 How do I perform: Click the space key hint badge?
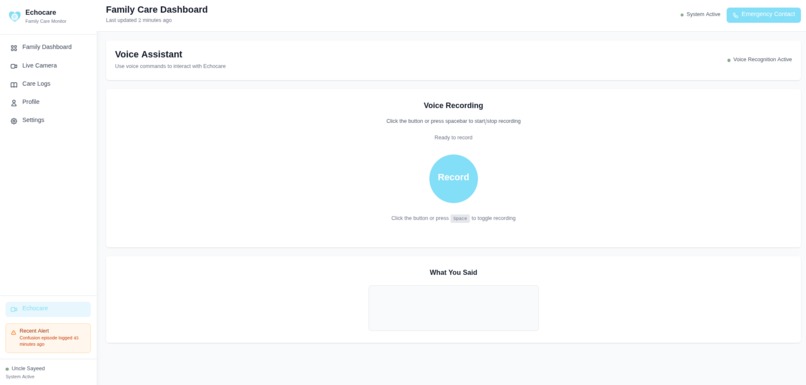pyautogui.click(x=460, y=218)
